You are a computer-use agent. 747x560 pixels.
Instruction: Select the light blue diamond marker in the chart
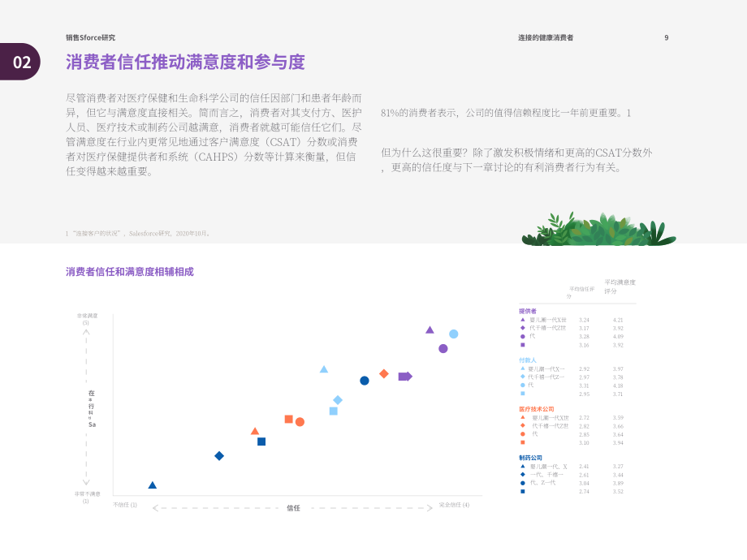point(338,400)
